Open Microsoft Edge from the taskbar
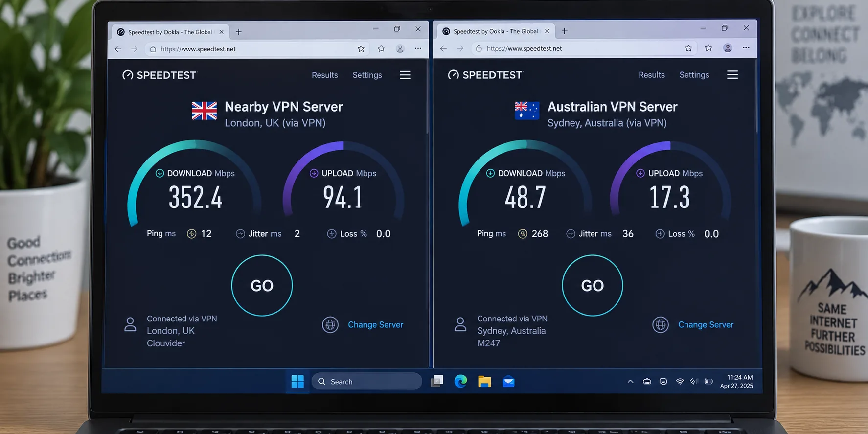 tap(460, 381)
